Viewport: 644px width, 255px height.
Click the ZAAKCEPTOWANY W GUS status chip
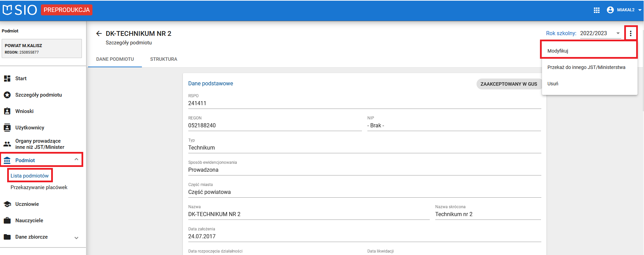coord(509,84)
